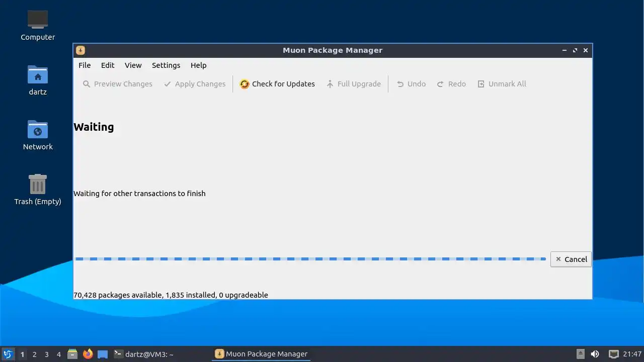
Task: Open the application start menu icon
Action: 8,354
